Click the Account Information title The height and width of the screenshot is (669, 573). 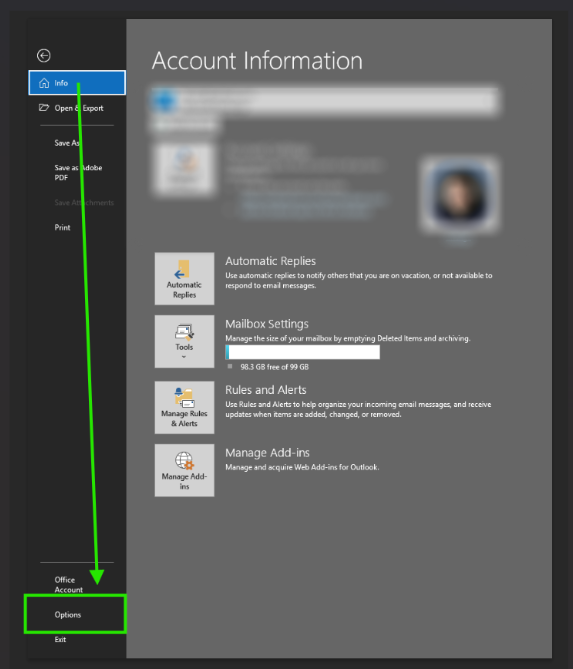[257, 61]
